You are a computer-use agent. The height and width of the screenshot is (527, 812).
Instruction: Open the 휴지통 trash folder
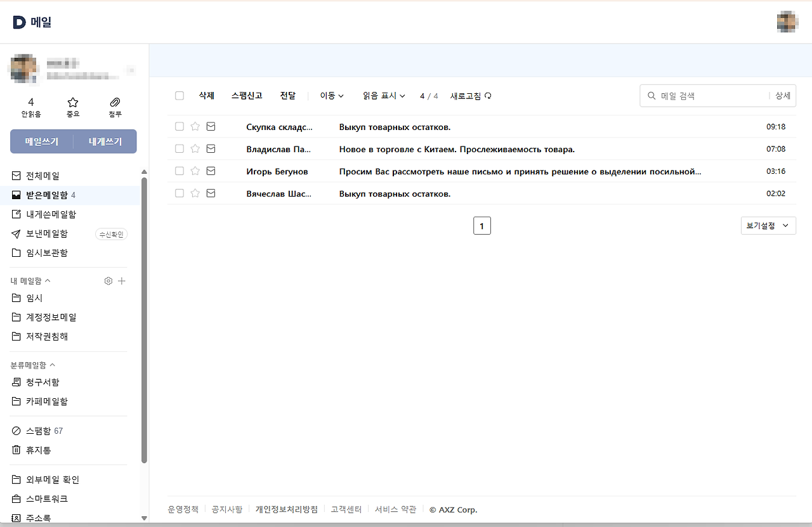pos(38,450)
